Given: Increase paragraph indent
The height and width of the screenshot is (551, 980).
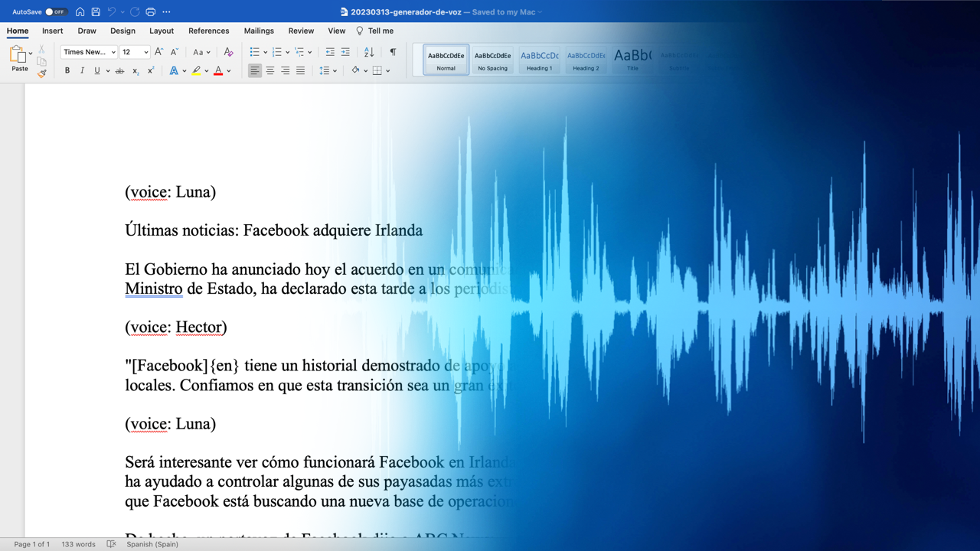Looking at the screenshot, I should click(345, 52).
